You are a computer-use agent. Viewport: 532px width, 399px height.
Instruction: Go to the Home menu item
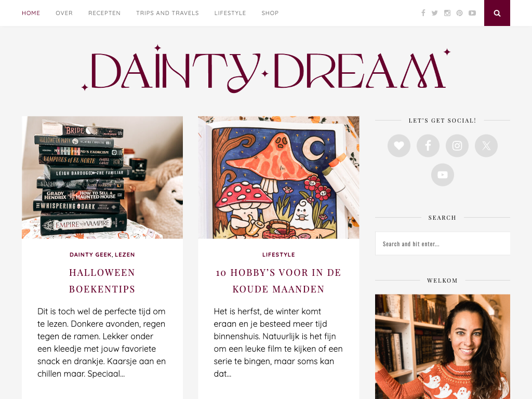31,13
